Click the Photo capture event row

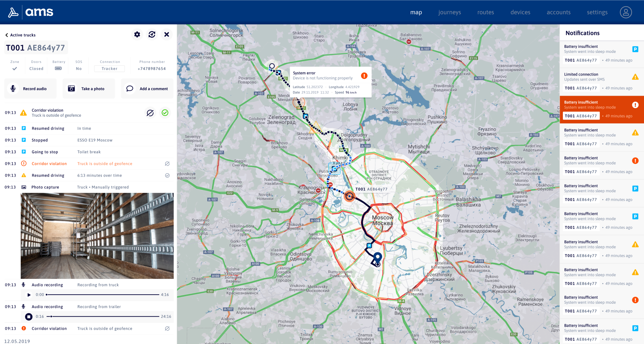click(x=89, y=187)
